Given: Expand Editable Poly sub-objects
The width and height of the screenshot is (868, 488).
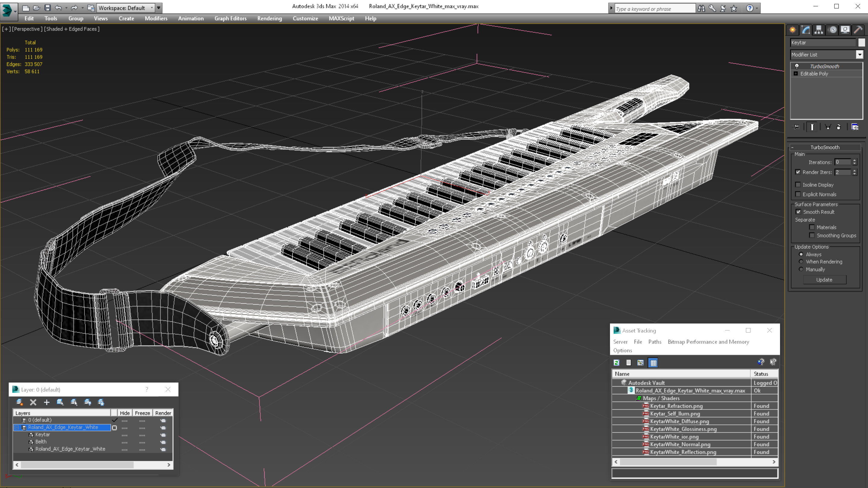Looking at the screenshot, I should coord(796,74).
